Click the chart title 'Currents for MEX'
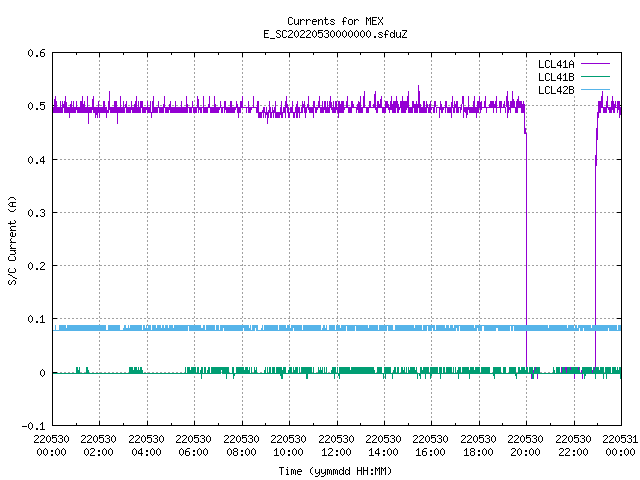Screen dimensions: 640x480 [x=335, y=21]
